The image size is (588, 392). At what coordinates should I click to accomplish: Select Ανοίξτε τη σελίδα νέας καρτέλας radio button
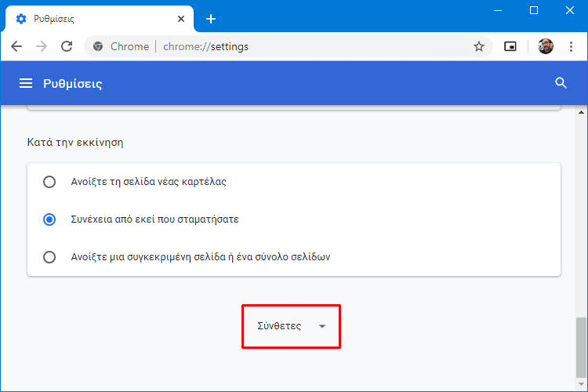coord(49,182)
